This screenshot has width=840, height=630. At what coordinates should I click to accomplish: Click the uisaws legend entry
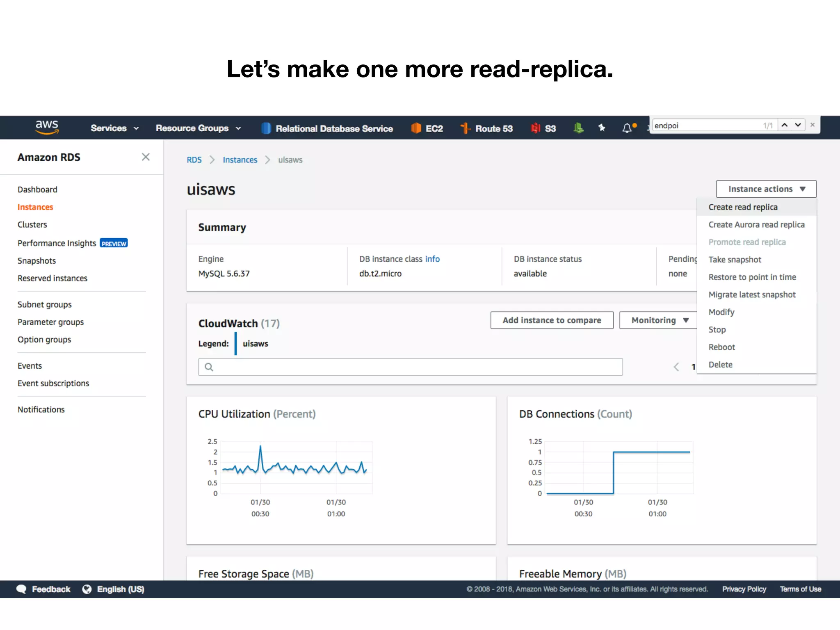pyautogui.click(x=255, y=344)
